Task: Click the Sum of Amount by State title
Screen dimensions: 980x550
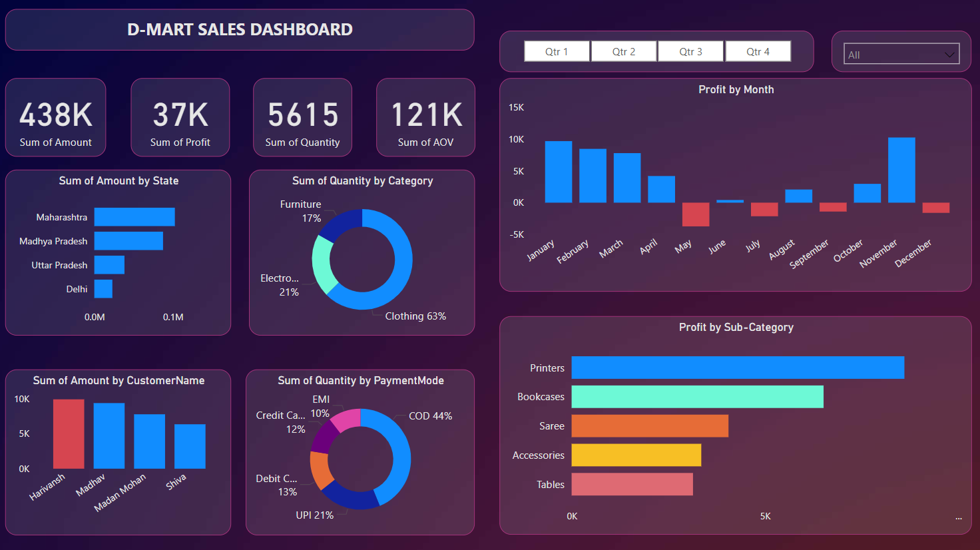Action: tap(119, 180)
